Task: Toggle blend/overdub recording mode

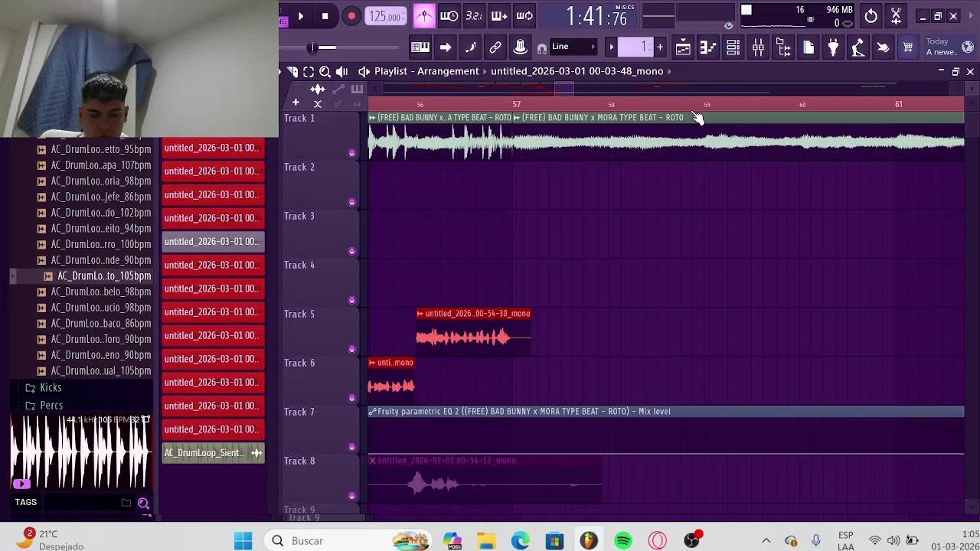Action: click(x=499, y=16)
